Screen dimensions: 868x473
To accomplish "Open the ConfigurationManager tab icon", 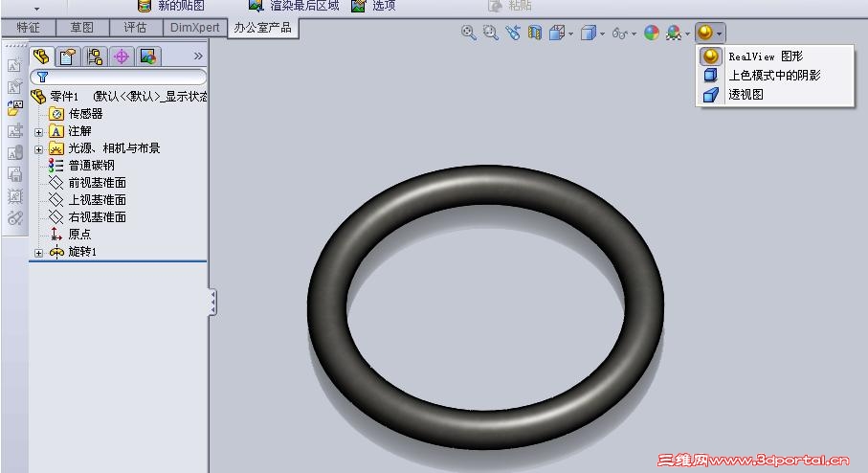I will click(x=95, y=56).
